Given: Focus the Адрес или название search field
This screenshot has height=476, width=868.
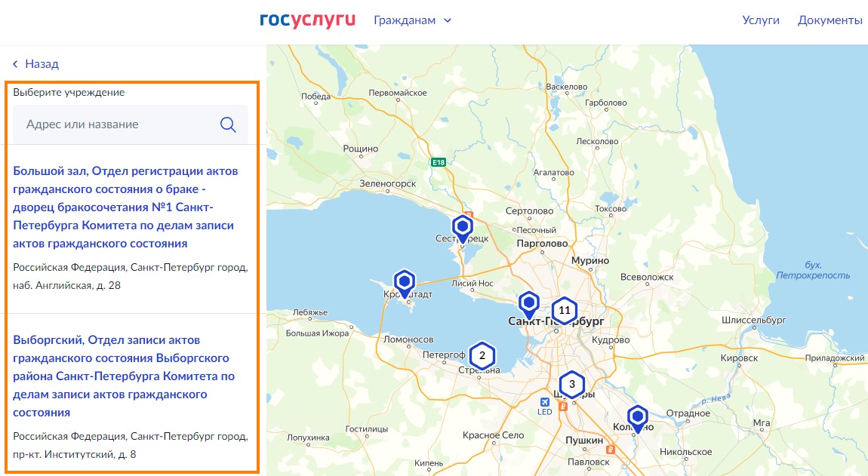Looking at the screenshot, I should pos(131,124).
